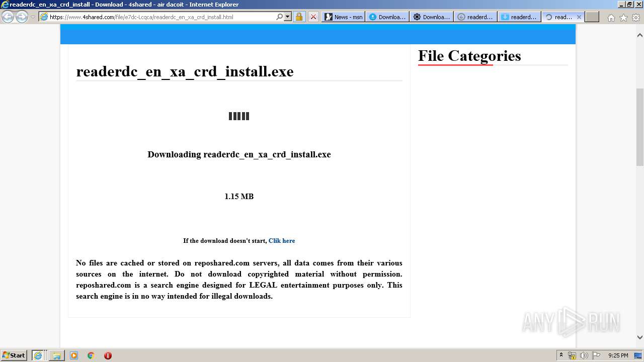This screenshot has width=644, height=362.
Task: Go back with the browser Back arrow
Action: click(8, 17)
